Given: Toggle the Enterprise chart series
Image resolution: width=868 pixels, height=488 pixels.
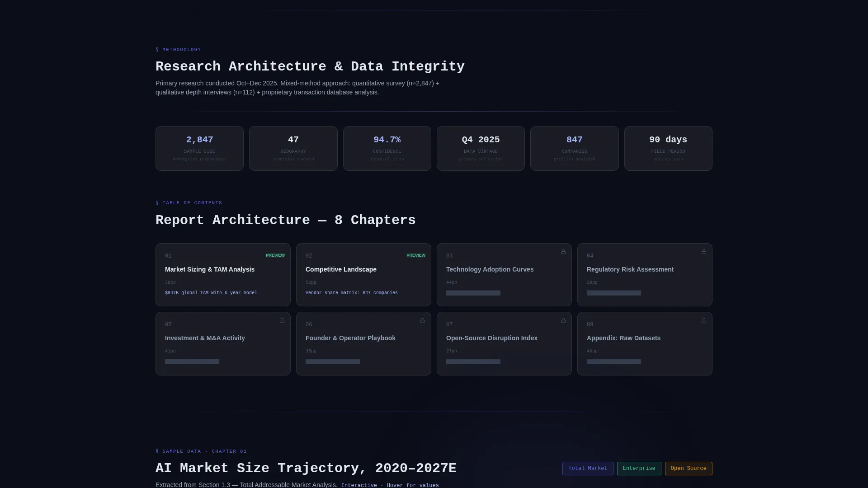Looking at the screenshot, I should point(639,469).
